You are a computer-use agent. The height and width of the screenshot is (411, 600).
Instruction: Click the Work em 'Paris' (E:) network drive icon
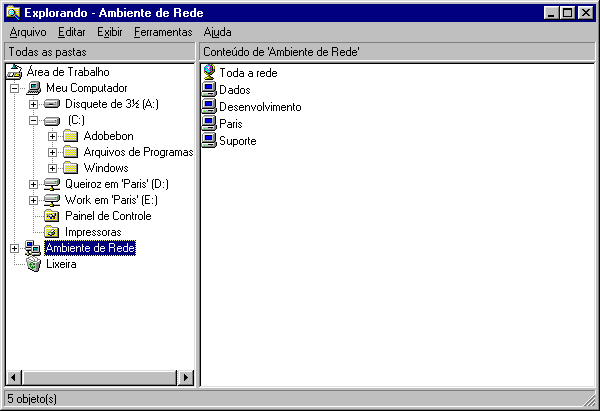(52, 201)
